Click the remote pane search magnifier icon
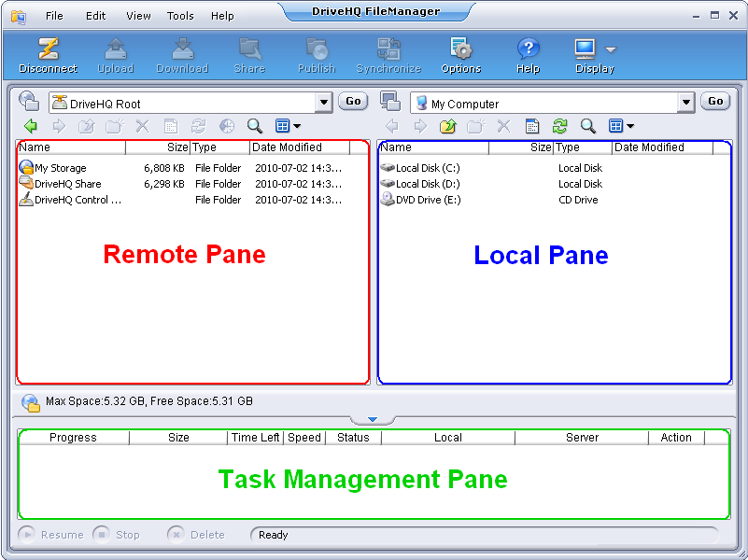The width and height of the screenshot is (748, 560). click(254, 126)
